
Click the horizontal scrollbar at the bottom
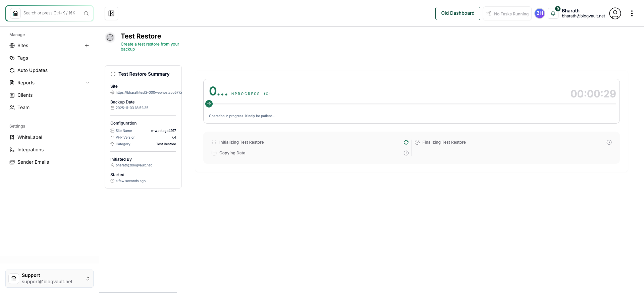point(138,292)
